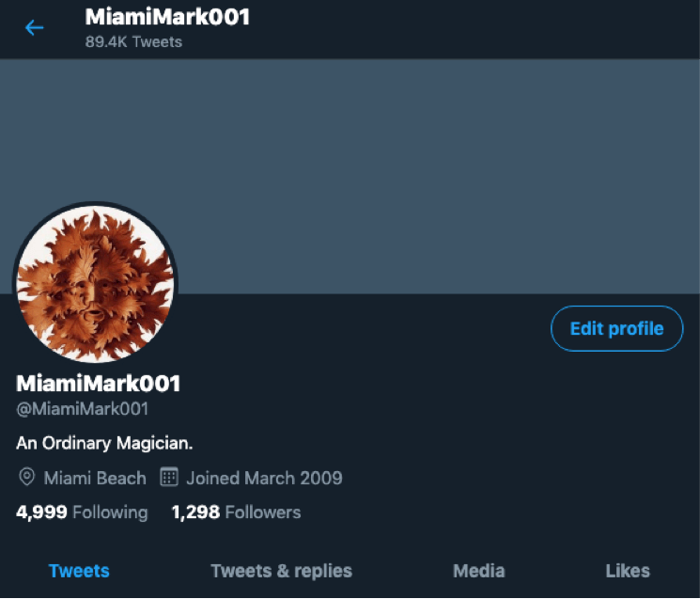
Task: Click the bio text An Ordinary Magician
Action: (104, 443)
